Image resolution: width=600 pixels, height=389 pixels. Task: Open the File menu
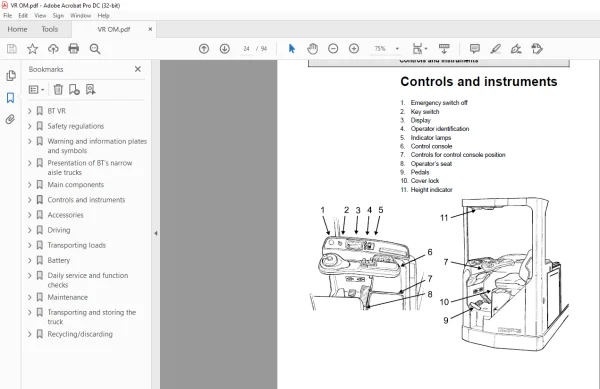8,16
